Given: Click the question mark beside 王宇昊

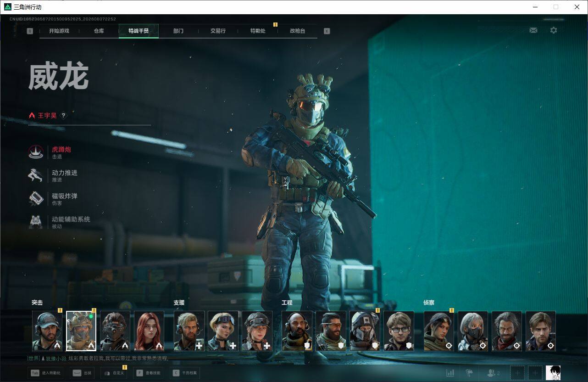Looking at the screenshot, I should point(63,116).
